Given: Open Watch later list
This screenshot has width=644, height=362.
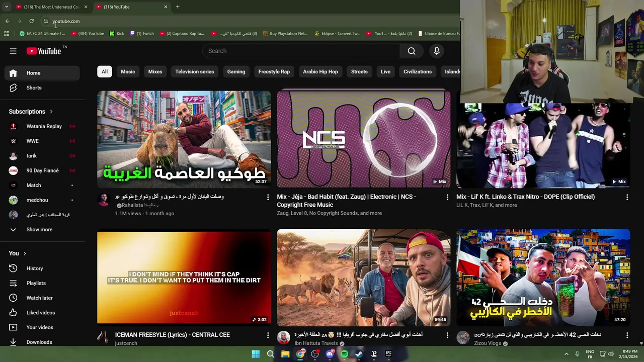Looking at the screenshot, I should [x=42, y=298].
